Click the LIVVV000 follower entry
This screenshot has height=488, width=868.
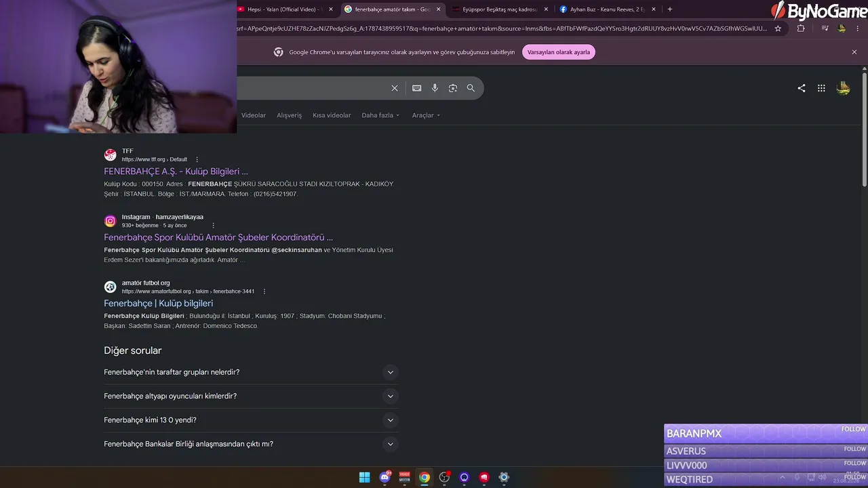pyautogui.click(x=766, y=465)
